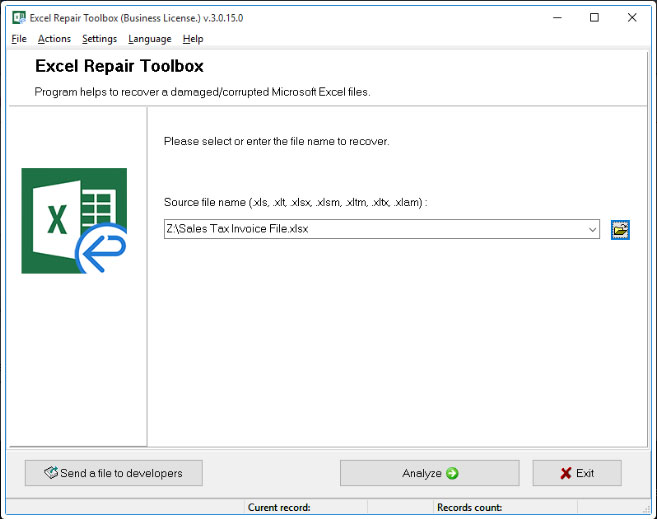Expand the source file name dropdown arrow
This screenshot has height=519, width=657.
(x=591, y=230)
